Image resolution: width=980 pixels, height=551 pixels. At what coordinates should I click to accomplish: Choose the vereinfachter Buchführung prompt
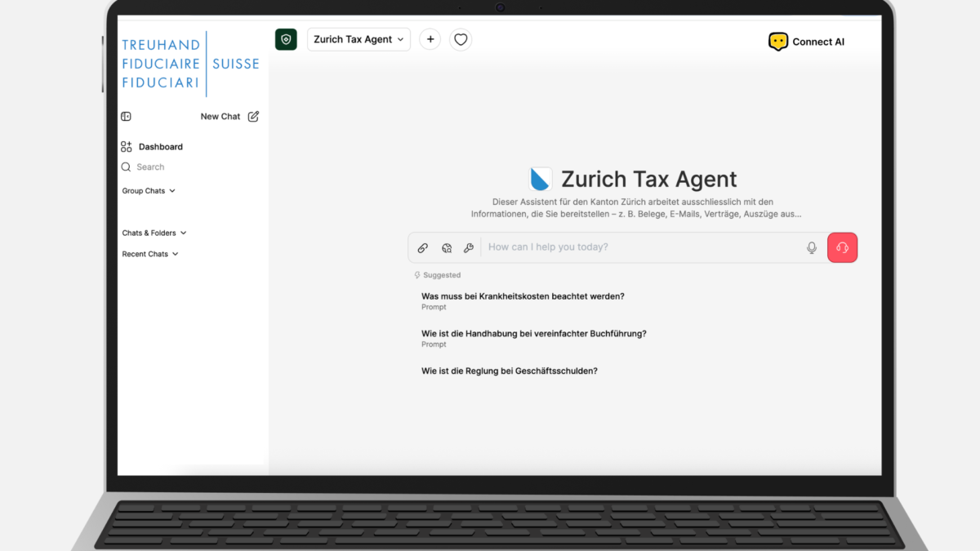tap(533, 334)
